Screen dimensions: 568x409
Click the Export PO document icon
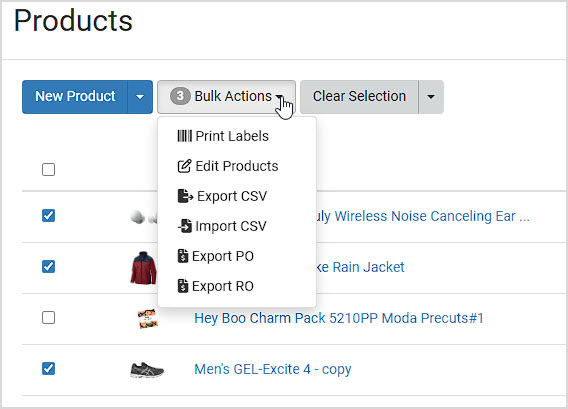pos(183,256)
